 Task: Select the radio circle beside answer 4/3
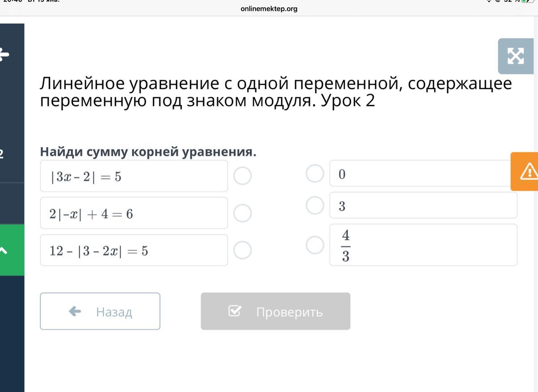pyautogui.click(x=315, y=245)
